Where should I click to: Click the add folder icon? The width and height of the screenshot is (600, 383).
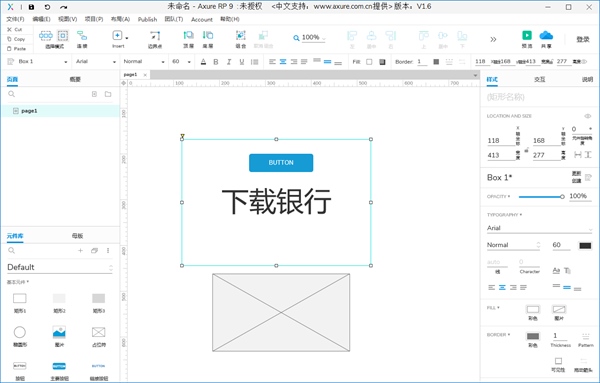click(x=108, y=94)
